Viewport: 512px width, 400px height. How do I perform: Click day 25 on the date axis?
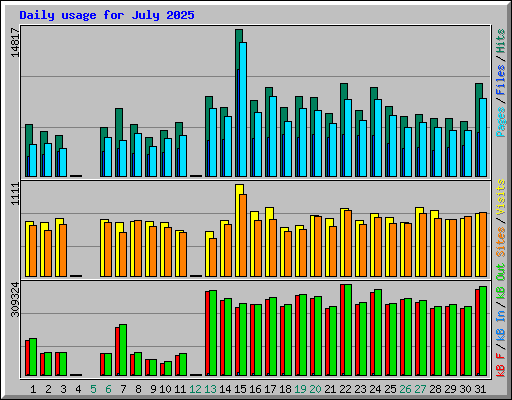(390, 389)
